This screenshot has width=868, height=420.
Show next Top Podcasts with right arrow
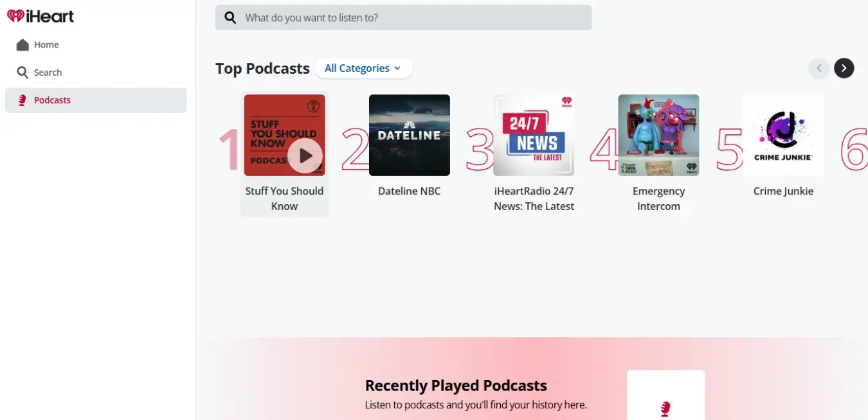(x=844, y=68)
